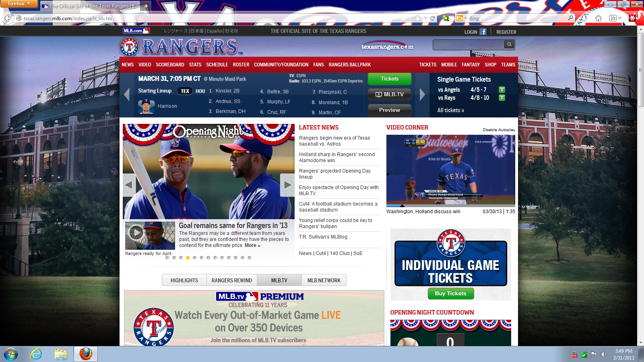Click the page's vertical scrollbar thumb
This screenshot has width=644, height=362.
pyautogui.click(x=640, y=70)
